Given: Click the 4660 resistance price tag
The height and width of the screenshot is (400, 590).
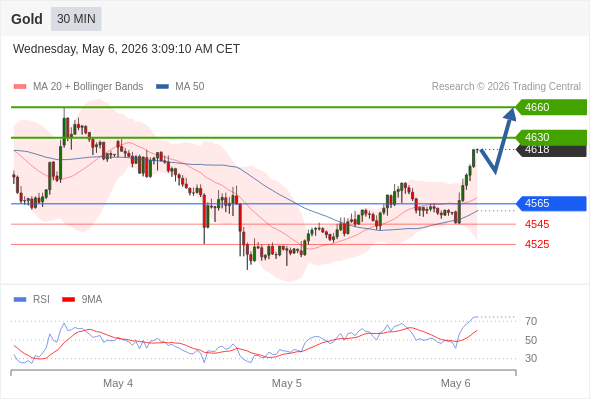Looking at the screenshot, I should [x=551, y=107].
